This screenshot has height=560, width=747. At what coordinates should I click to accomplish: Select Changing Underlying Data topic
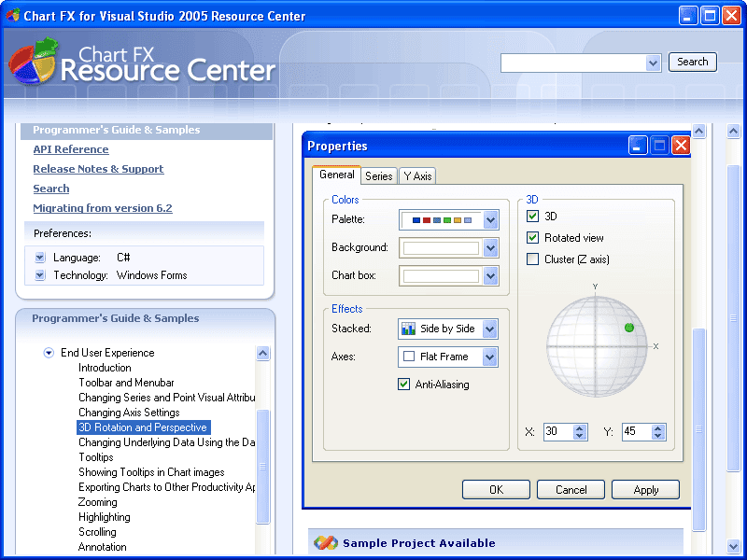click(167, 441)
